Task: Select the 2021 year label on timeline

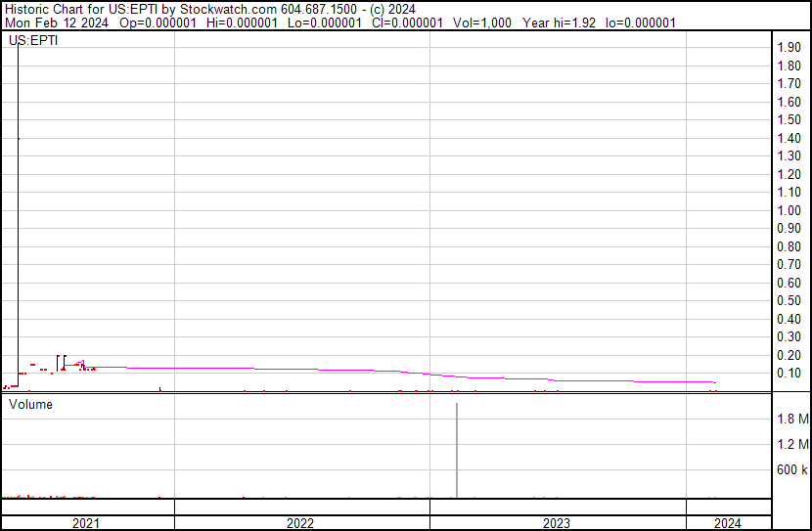Action: [x=86, y=523]
